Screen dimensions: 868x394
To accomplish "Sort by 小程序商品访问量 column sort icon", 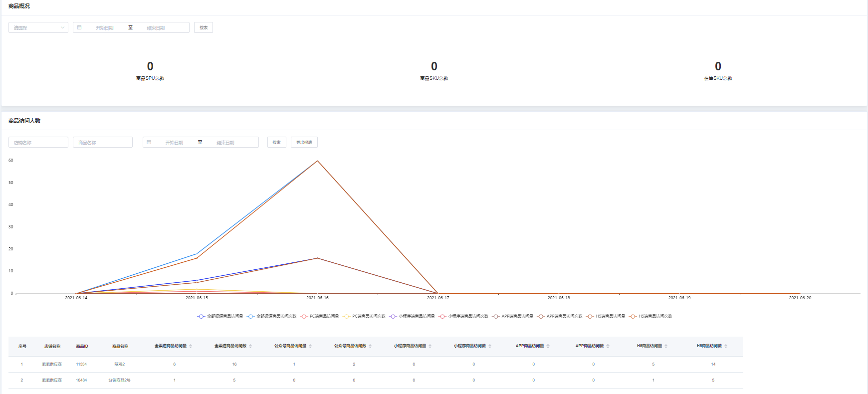I will tap(430, 346).
